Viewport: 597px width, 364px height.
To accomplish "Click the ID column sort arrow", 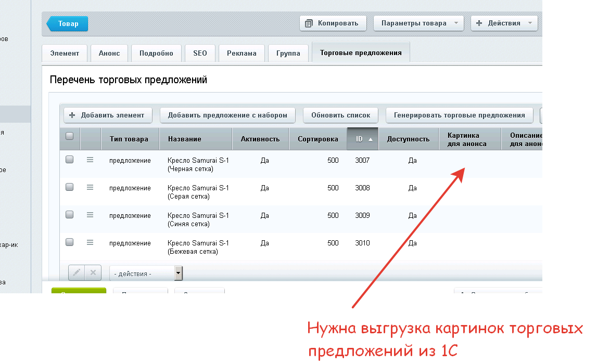I will [x=371, y=139].
